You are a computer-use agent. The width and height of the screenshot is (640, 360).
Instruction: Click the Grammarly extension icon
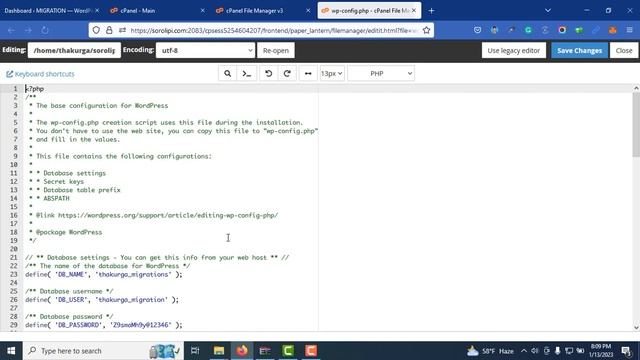(x=528, y=30)
